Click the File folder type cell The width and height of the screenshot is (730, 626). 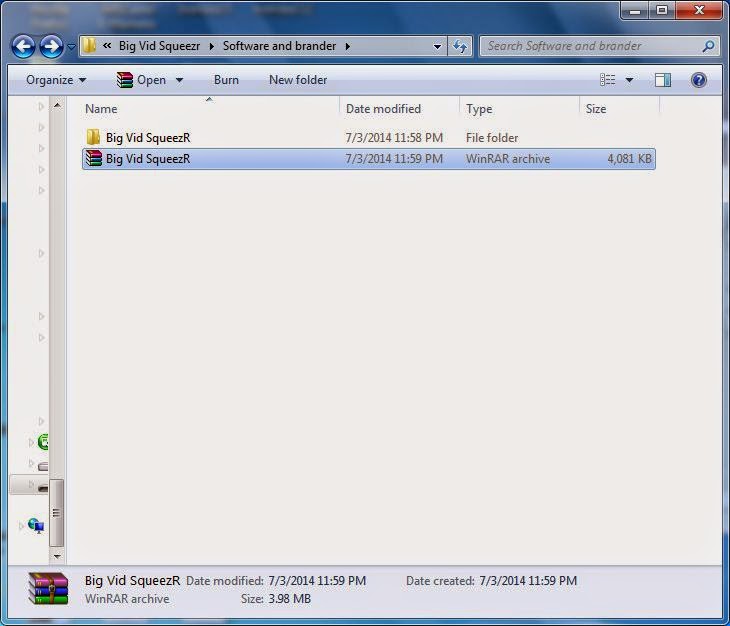pos(492,138)
